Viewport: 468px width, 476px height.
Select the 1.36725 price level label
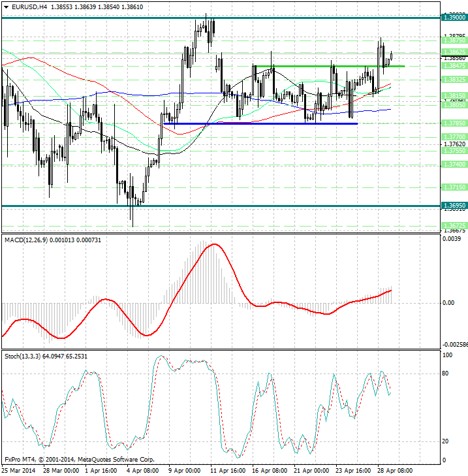coord(454,225)
